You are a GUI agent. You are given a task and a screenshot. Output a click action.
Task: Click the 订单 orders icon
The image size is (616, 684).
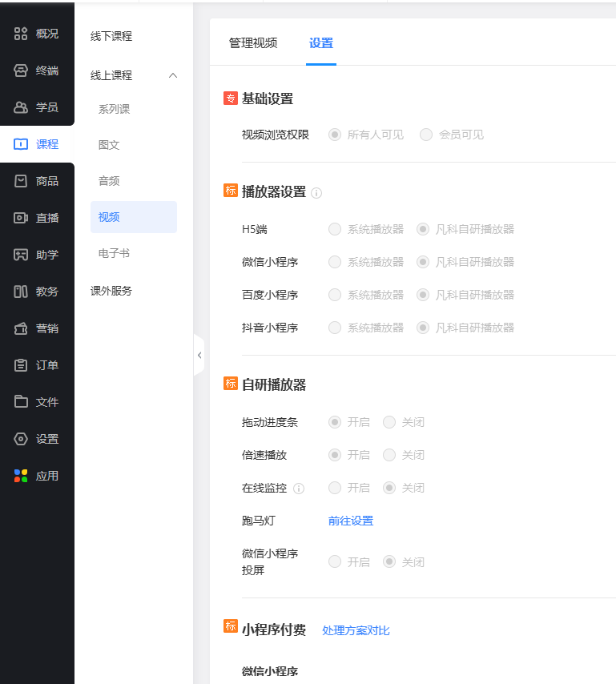[21, 365]
